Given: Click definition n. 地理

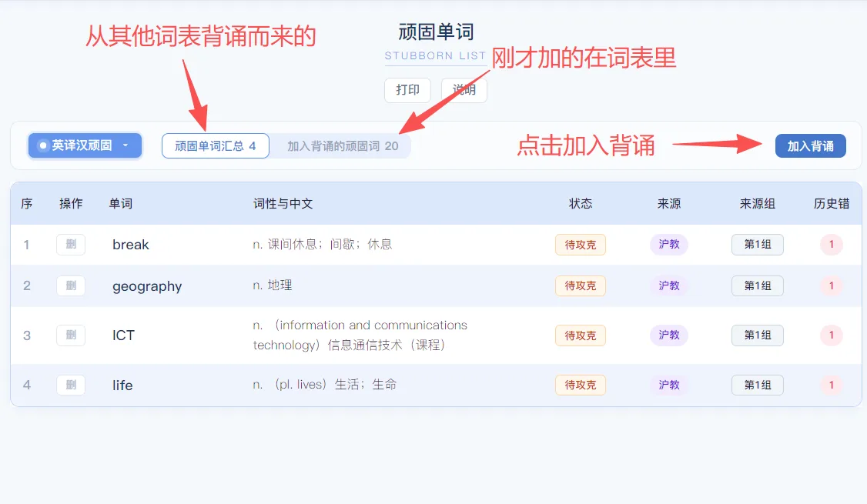Looking at the screenshot, I should pyautogui.click(x=273, y=285).
